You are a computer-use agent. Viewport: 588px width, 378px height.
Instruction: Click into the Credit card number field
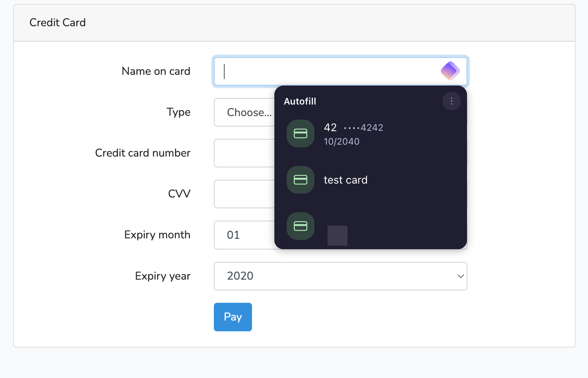[x=244, y=153]
